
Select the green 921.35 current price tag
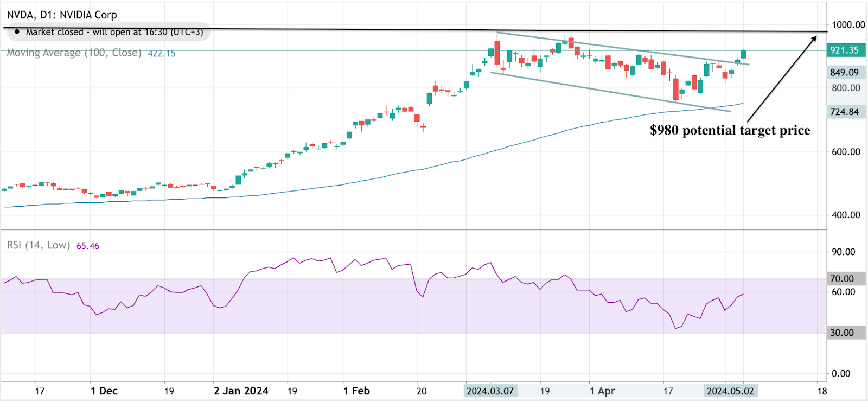[845, 50]
